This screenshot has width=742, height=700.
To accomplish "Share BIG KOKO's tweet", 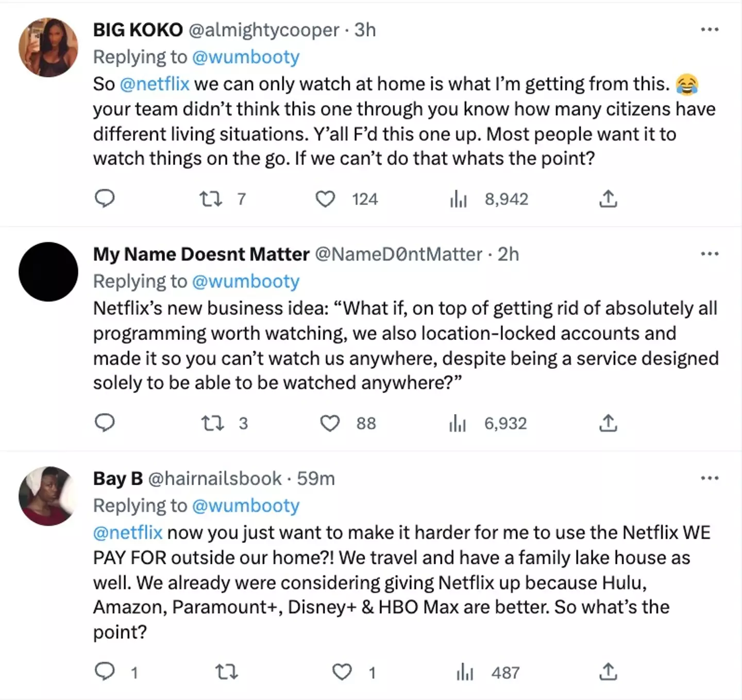I will click(x=608, y=199).
